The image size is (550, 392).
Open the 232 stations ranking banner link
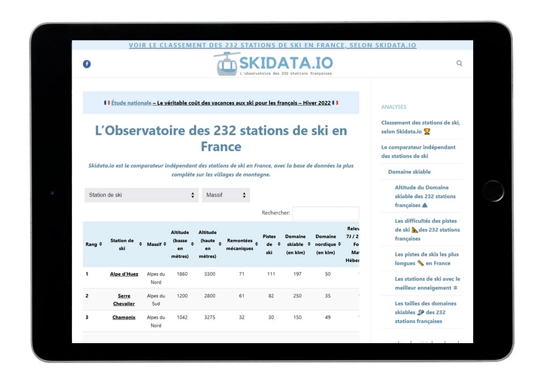coord(272,45)
